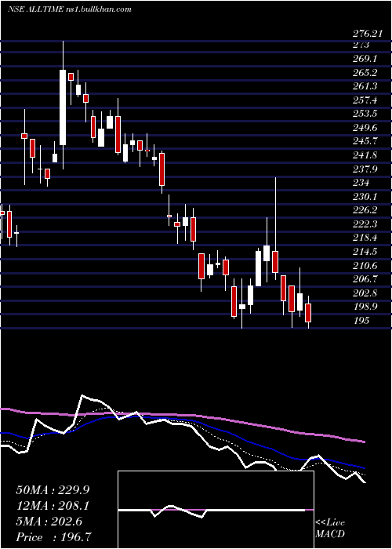Viewport: 392px width, 549px height.
Task: Click the 226.2 price axis label
Action: coord(365,210)
